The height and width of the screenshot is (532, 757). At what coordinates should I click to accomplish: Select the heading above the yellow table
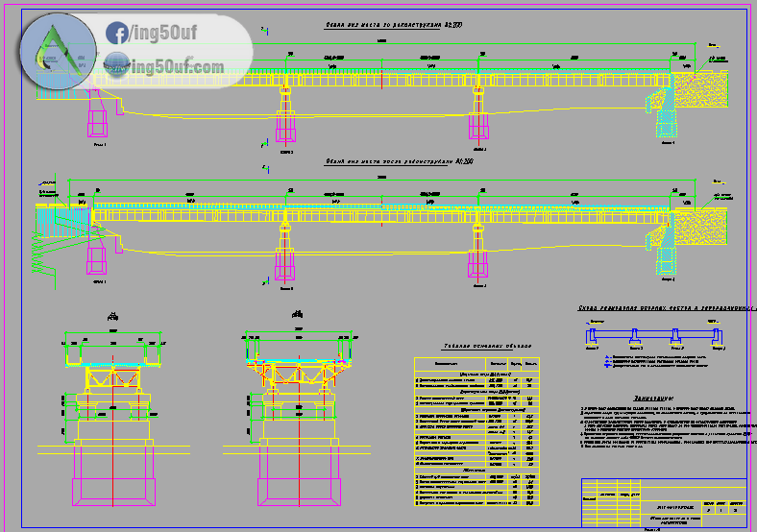click(x=487, y=346)
